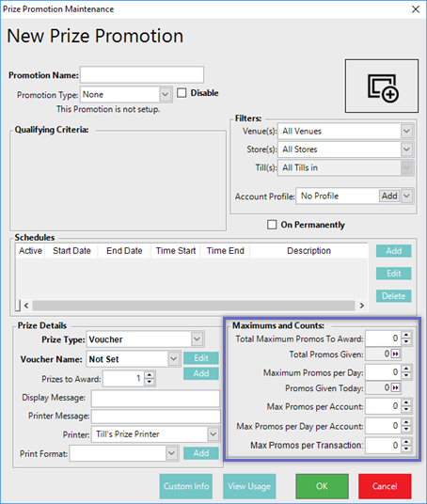427x504 pixels.
Task: Click the schedules horizontal scrollbar track
Action: (194, 306)
